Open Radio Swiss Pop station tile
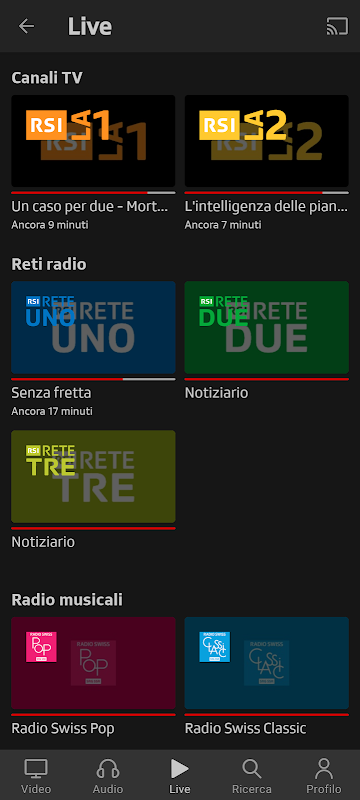360x800 pixels. pyautogui.click(x=93, y=663)
